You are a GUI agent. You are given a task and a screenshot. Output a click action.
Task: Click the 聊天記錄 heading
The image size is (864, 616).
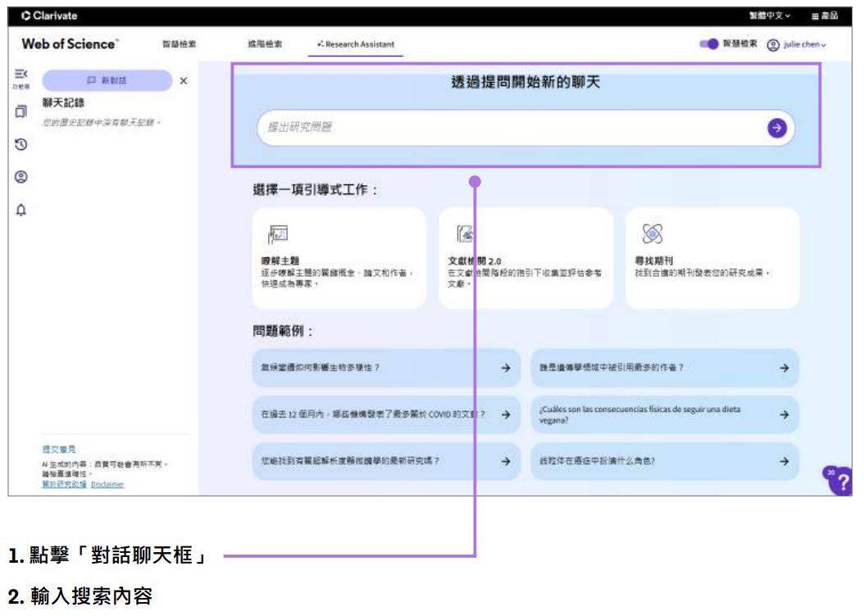63,103
